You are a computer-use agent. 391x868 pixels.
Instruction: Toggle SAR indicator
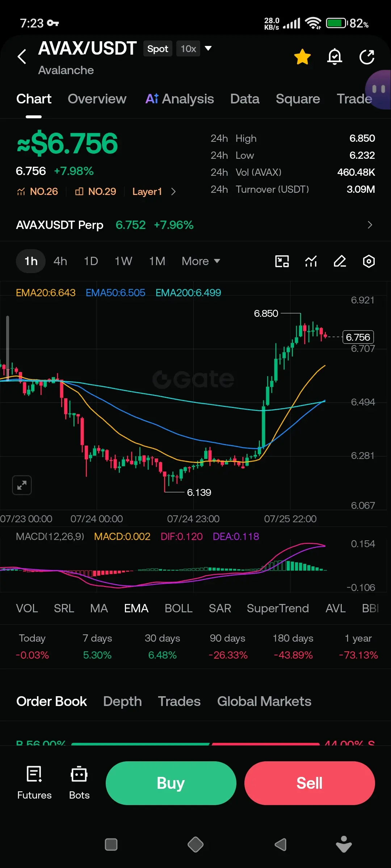tap(220, 608)
